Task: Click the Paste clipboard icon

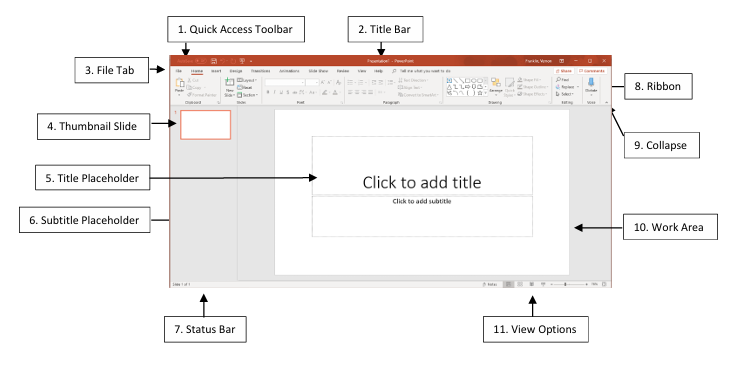Action: click(180, 84)
